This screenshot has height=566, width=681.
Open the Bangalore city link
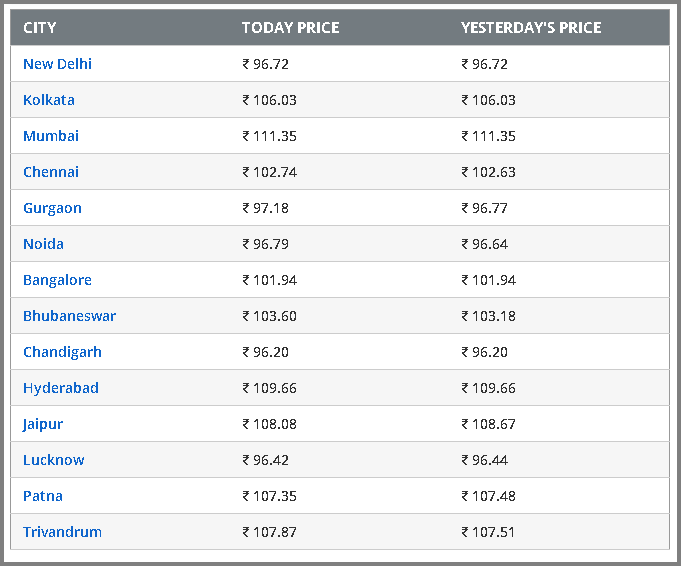pos(57,280)
